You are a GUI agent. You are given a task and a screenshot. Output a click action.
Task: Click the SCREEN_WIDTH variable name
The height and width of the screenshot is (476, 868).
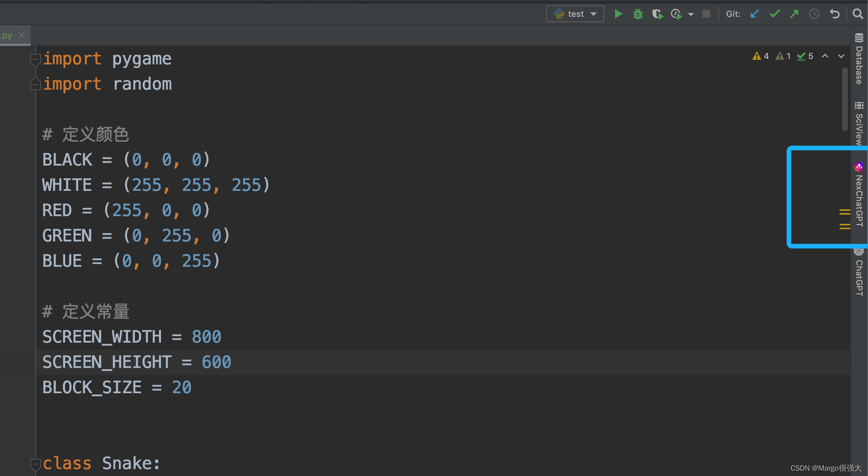[102, 337]
